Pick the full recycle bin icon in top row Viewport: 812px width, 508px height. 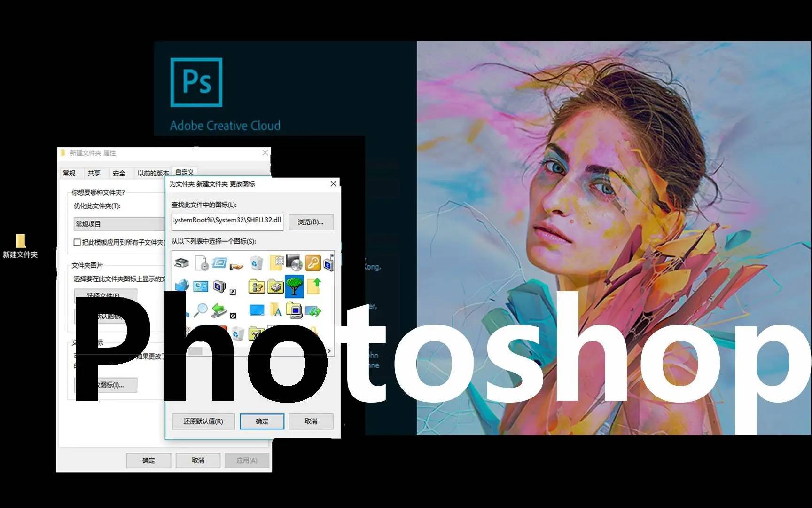click(257, 262)
